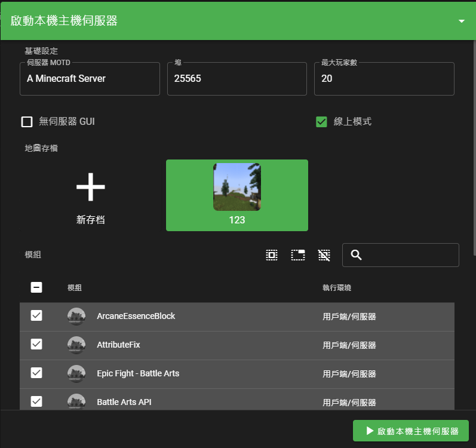Click the ArcaneEssenceBlock mod icon
This screenshot has width=476, height=448.
76,316
